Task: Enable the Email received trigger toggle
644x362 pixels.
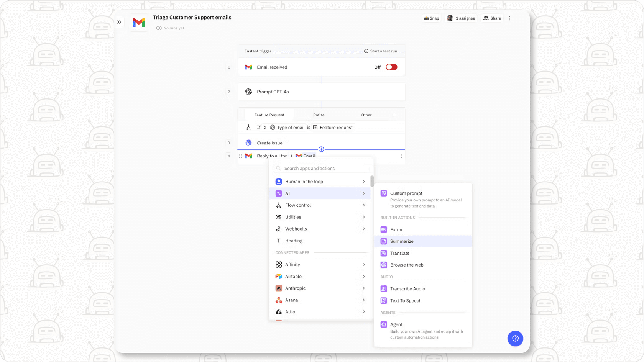Action: click(391, 67)
